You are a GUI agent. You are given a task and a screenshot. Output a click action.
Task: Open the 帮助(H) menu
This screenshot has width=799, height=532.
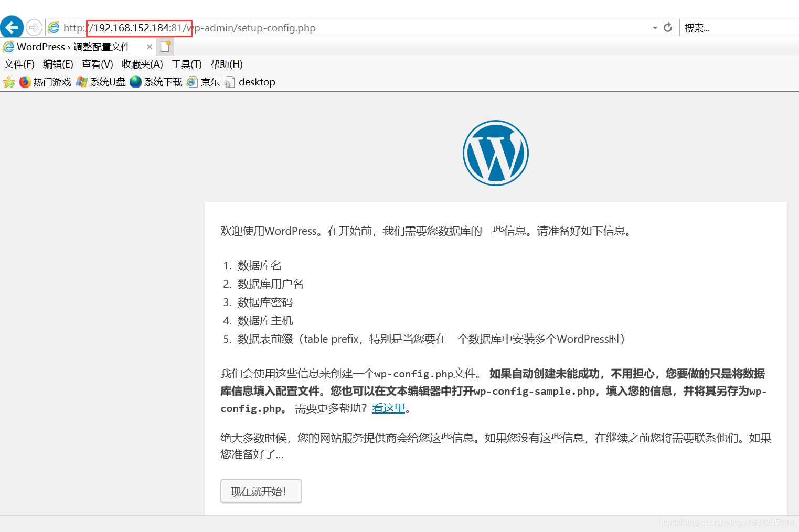pyautogui.click(x=227, y=64)
